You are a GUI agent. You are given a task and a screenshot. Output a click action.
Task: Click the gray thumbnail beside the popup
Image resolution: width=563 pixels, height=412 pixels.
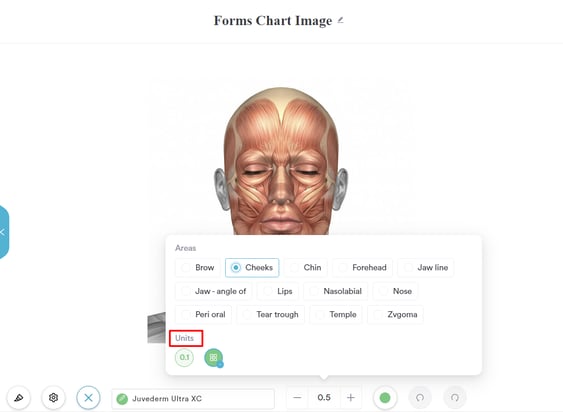point(157,328)
